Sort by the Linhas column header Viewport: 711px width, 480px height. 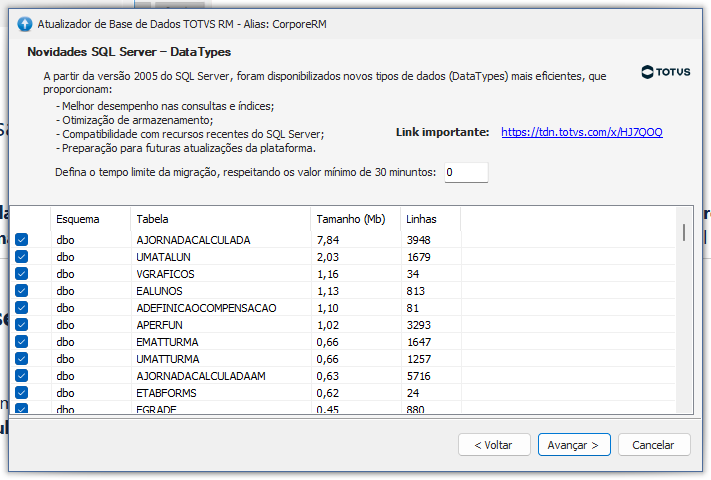[422, 219]
